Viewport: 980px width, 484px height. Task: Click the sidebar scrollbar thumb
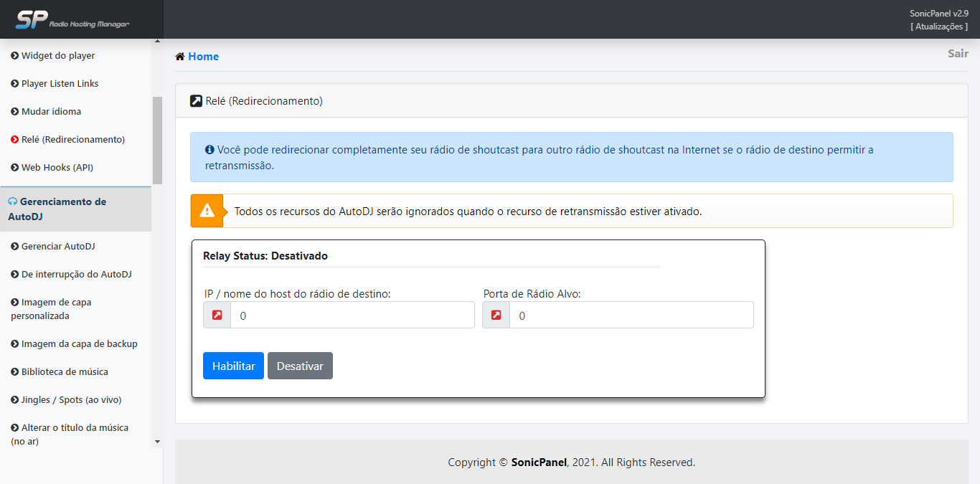(158, 141)
